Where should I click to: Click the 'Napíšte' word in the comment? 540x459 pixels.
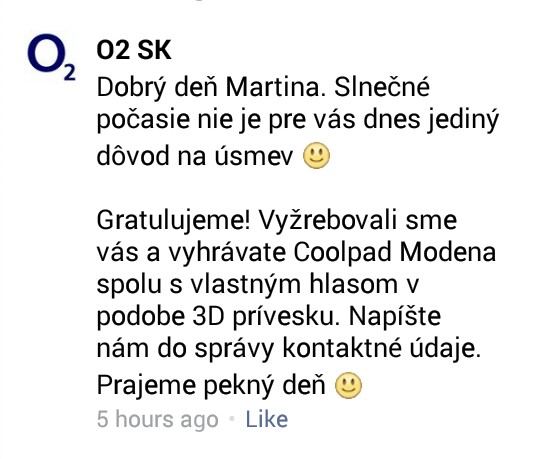[x=395, y=317]
